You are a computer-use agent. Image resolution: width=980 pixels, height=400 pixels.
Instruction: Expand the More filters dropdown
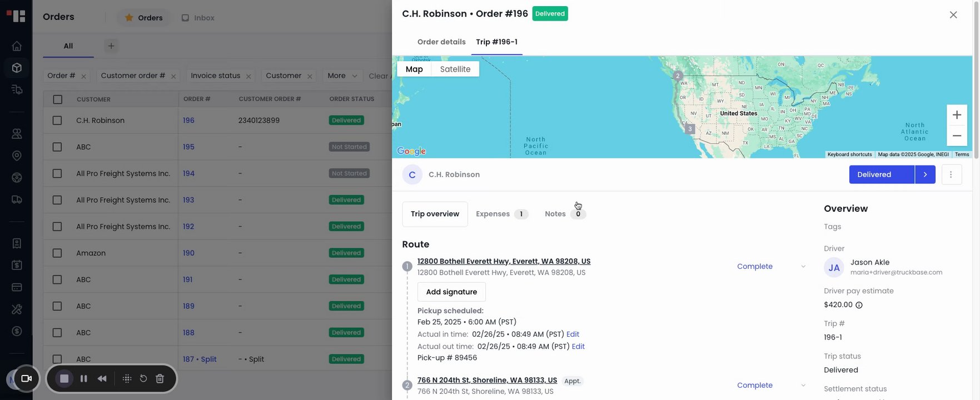[342, 76]
